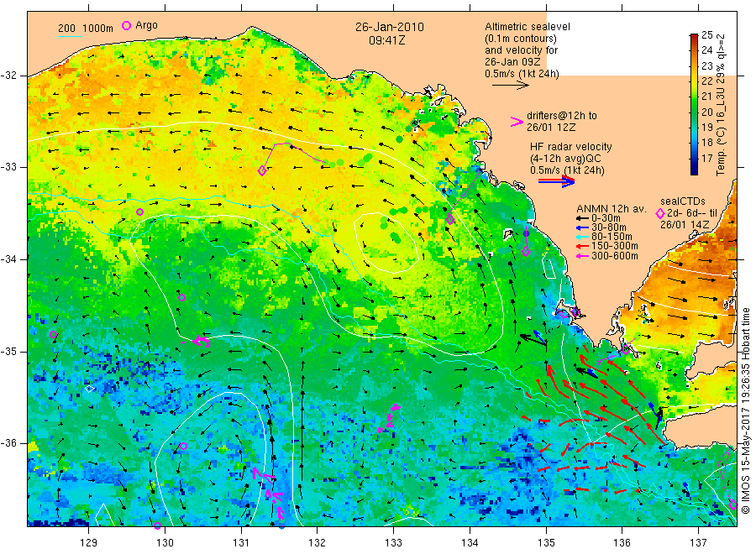Click the 'ANMN 12h av.' legend heading

click(x=612, y=209)
